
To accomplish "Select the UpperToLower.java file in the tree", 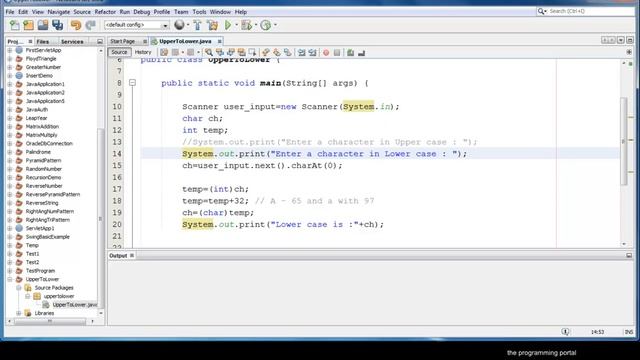I will click(x=75, y=304).
